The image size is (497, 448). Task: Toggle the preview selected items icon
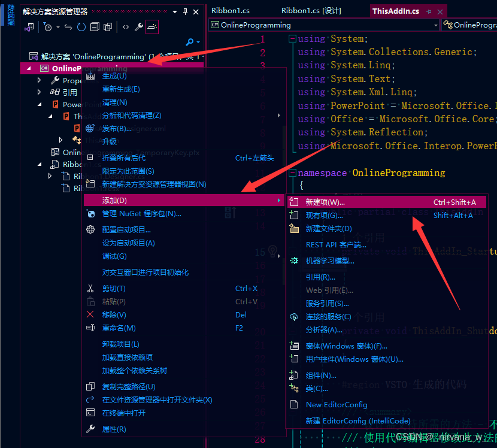pos(152,28)
